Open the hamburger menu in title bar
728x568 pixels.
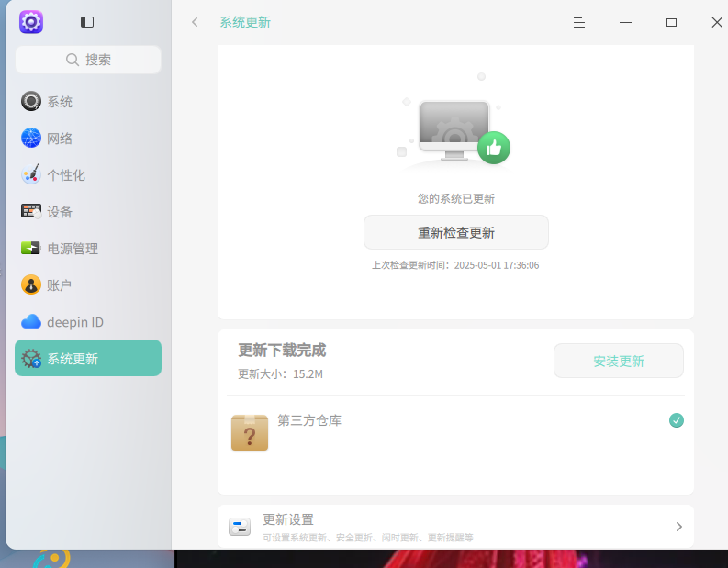pos(579,22)
